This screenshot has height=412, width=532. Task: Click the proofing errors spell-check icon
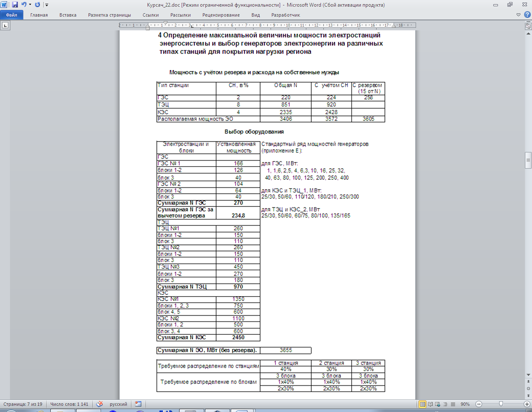99,404
